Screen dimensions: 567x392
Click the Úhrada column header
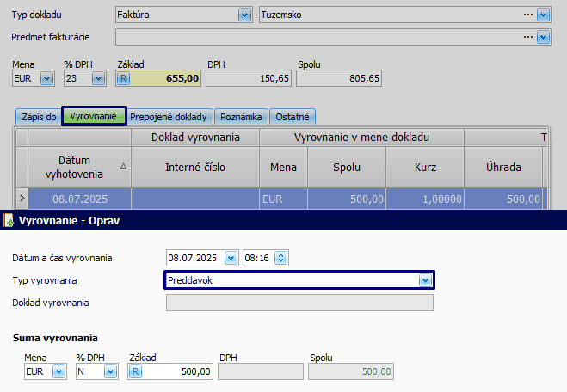click(x=503, y=167)
